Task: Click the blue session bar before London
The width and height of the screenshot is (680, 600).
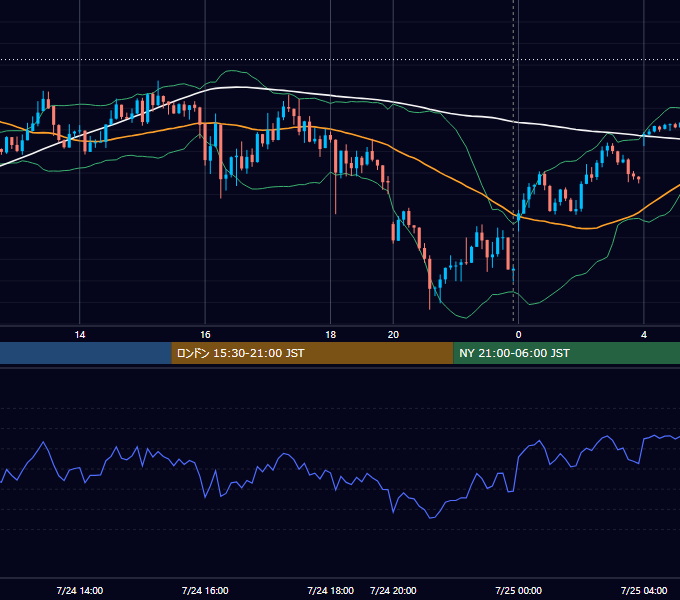Action: (86, 353)
